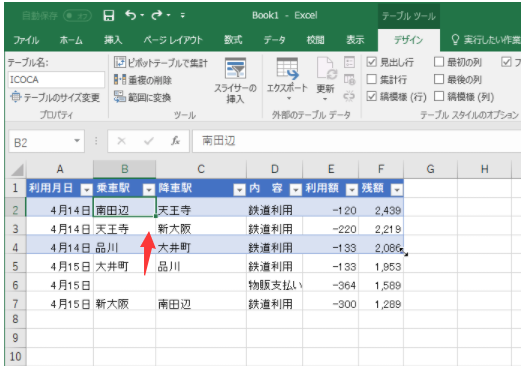Switch to the 校閲 tab
This screenshot has width=521, height=366.
click(x=315, y=40)
